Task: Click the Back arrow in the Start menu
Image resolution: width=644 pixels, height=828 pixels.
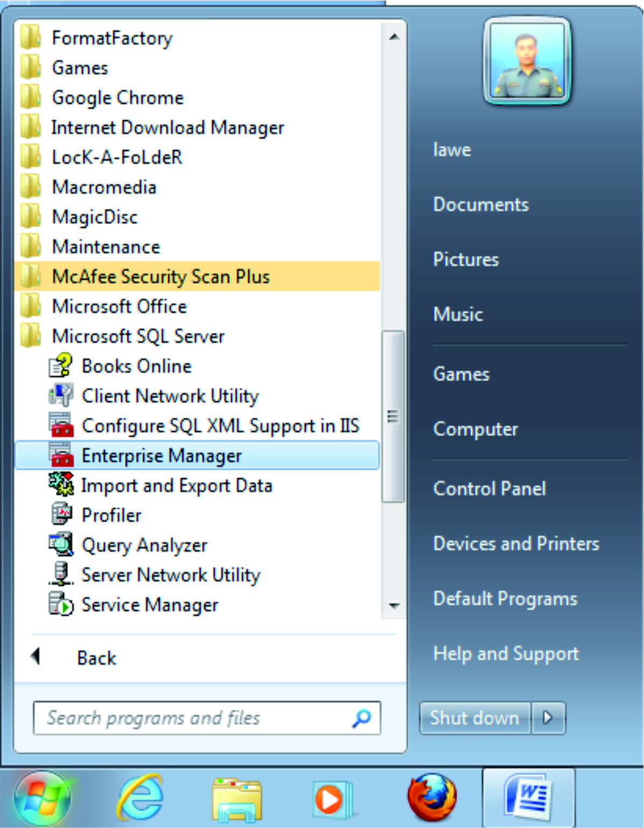Action: coord(36,656)
